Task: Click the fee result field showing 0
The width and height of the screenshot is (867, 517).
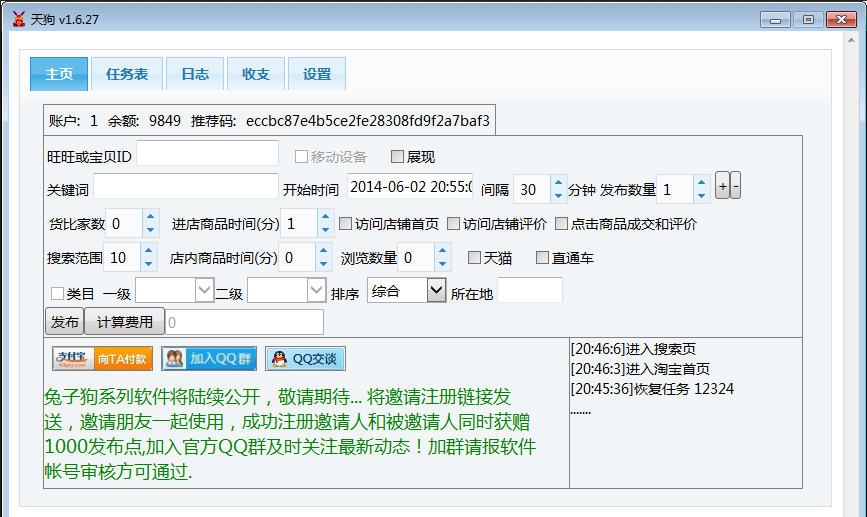Action: tap(244, 322)
